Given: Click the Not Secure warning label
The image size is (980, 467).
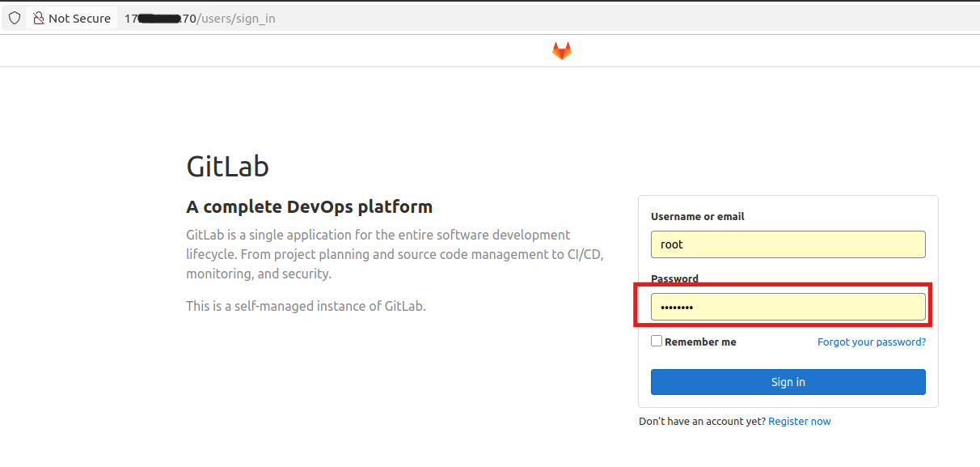Looking at the screenshot, I should coord(78,17).
